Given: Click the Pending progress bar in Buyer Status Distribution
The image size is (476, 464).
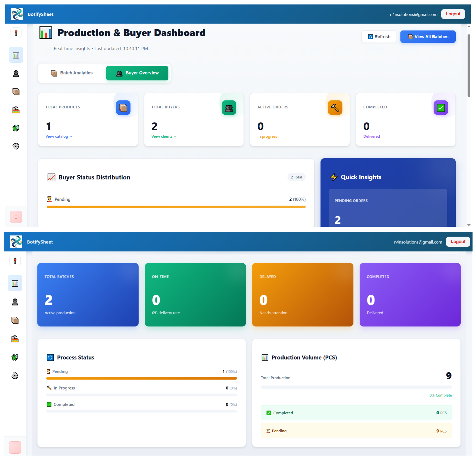Looking at the screenshot, I should (x=176, y=207).
